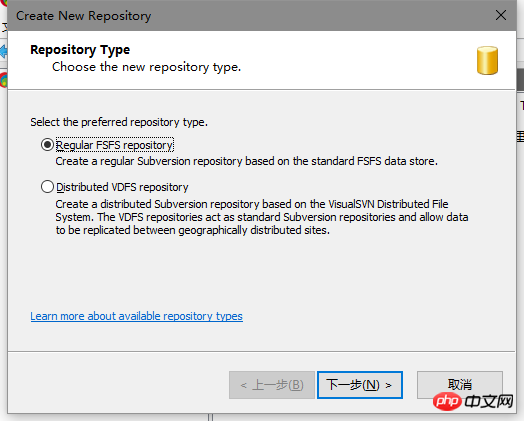Click the "Distributed VDFS repository" option label
This screenshot has height=421, width=524.
(x=122, y=187)
